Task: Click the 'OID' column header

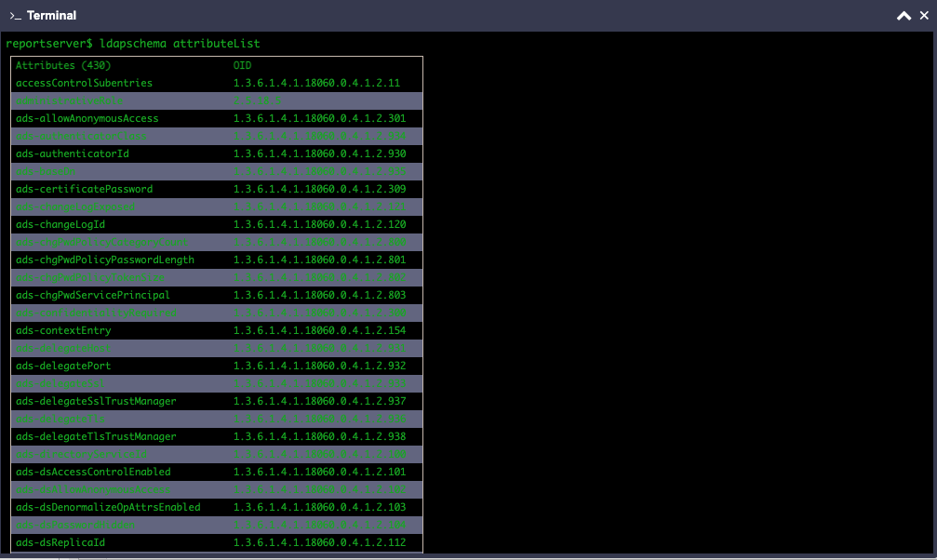Action: pyautogui.click(x=242, y=65)
